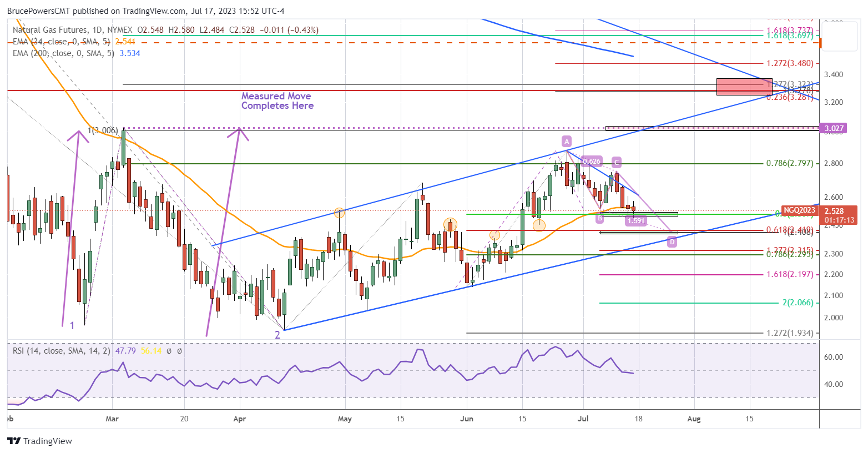This screenshot has width=868, height=453.
Task: Click the L2.484 low value in legend
Action: point(211,30)
